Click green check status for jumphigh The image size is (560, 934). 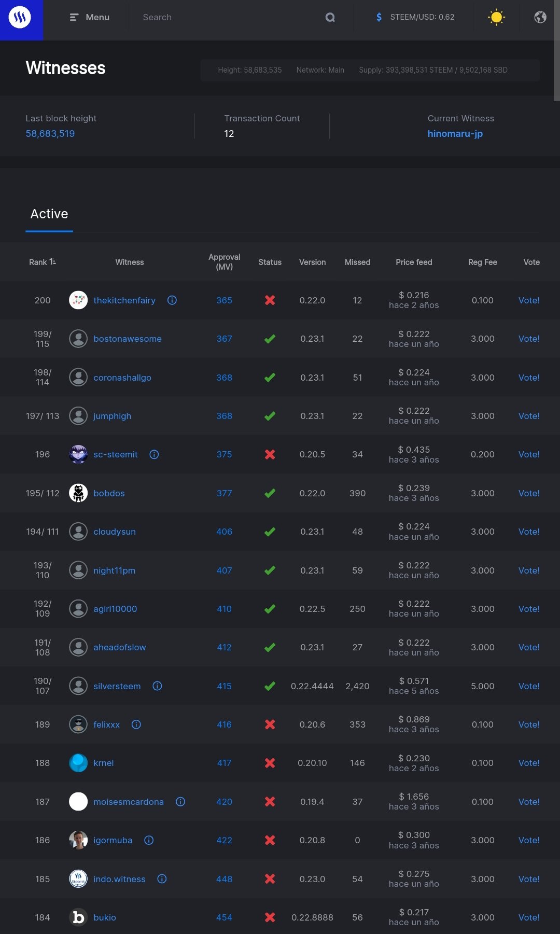[x=270, y=416]
